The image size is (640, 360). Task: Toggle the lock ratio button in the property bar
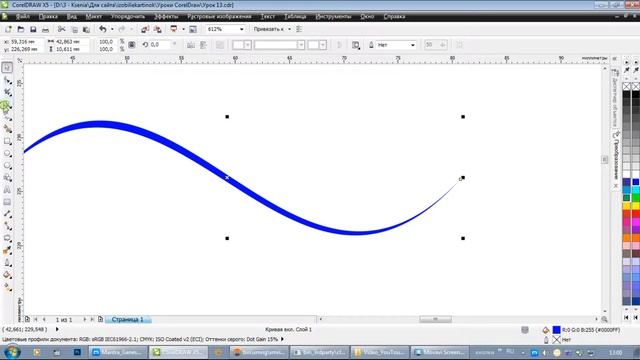point(132,45)
